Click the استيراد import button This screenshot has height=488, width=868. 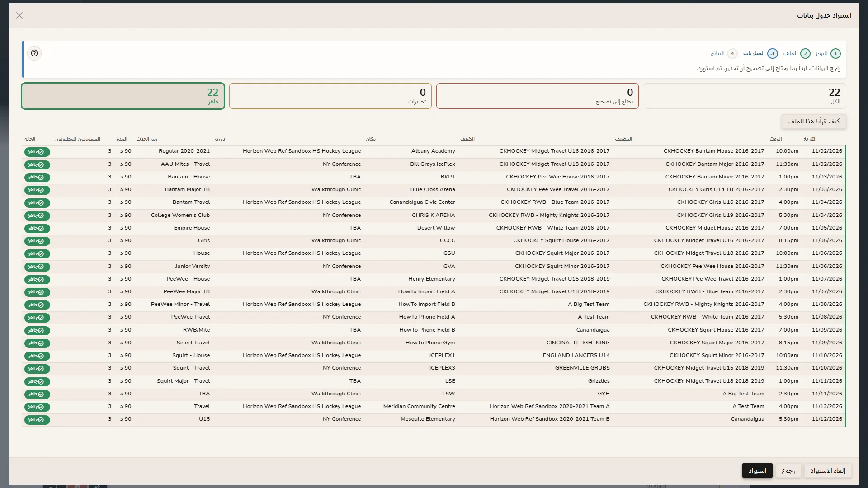click(x=757, y=470)
